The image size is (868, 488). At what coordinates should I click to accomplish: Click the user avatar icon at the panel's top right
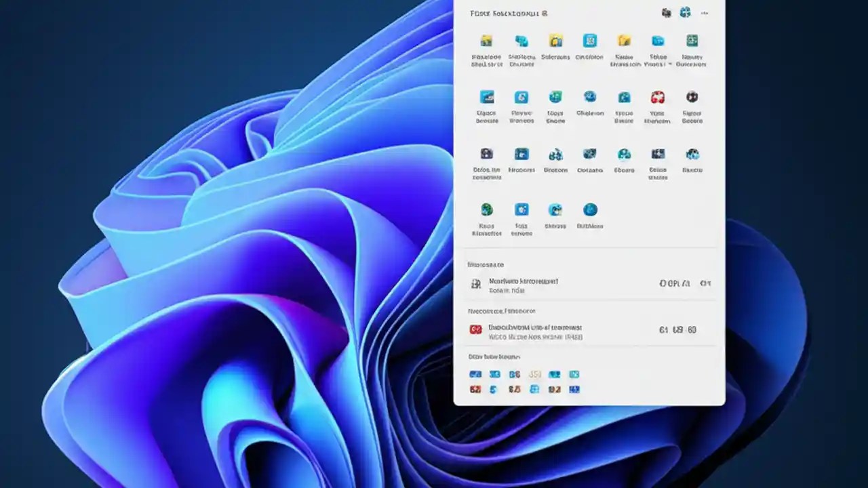click(665, 12)
